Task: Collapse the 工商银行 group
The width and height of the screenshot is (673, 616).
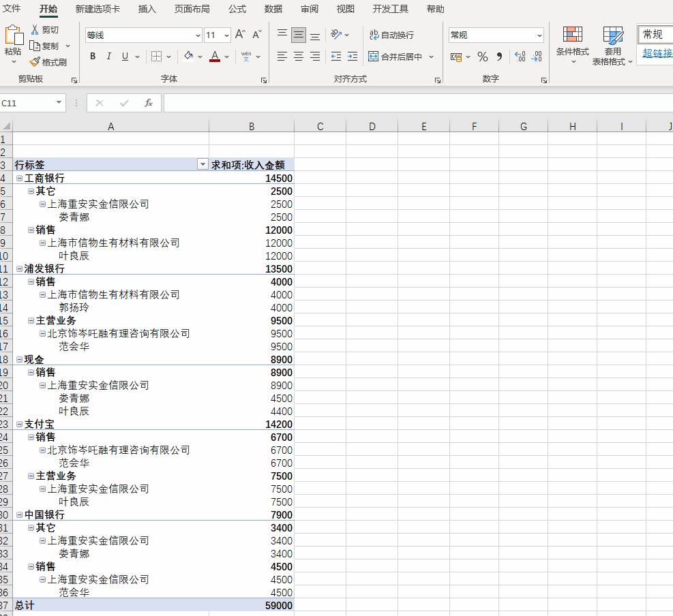Action: tap(19, 178)
